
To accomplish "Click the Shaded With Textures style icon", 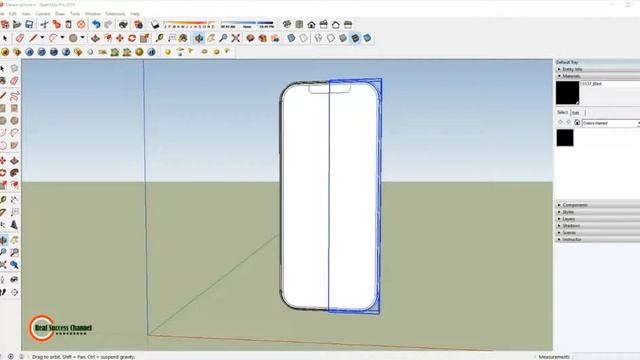I will (x=355, y=38).
